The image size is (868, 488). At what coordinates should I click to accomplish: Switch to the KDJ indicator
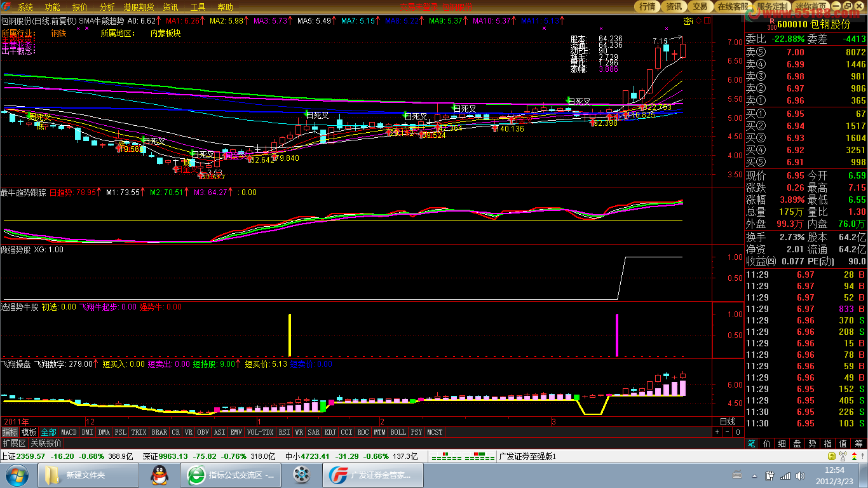click(330, 432)
